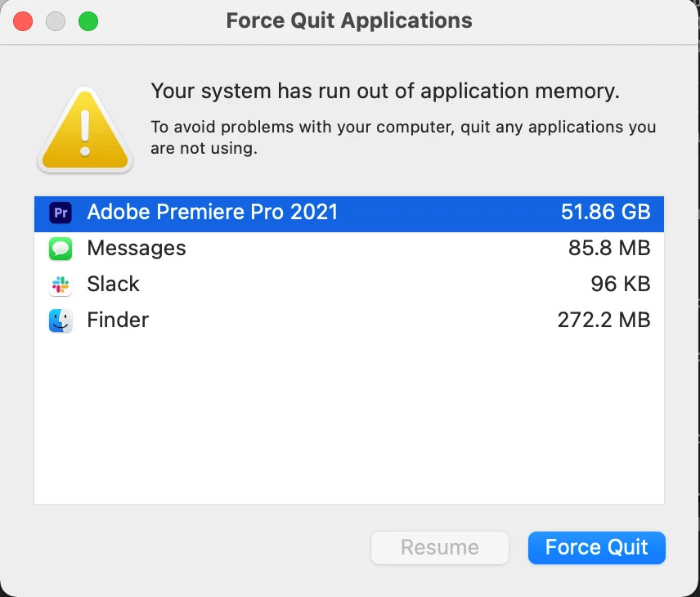The height and width of the screenshot is (597, 700).
Task: Click the Slack app icon
Action: (x=61, y=285)
